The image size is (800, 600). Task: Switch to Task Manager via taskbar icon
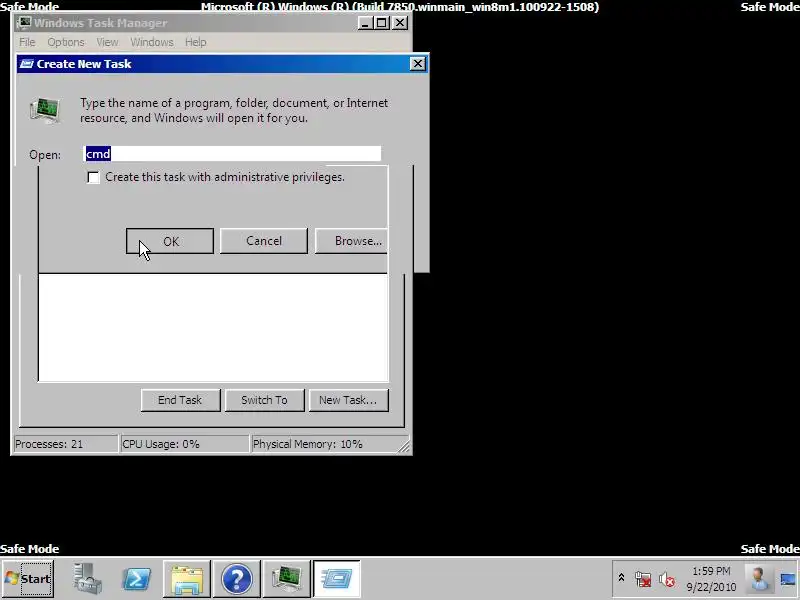(287, 579)
